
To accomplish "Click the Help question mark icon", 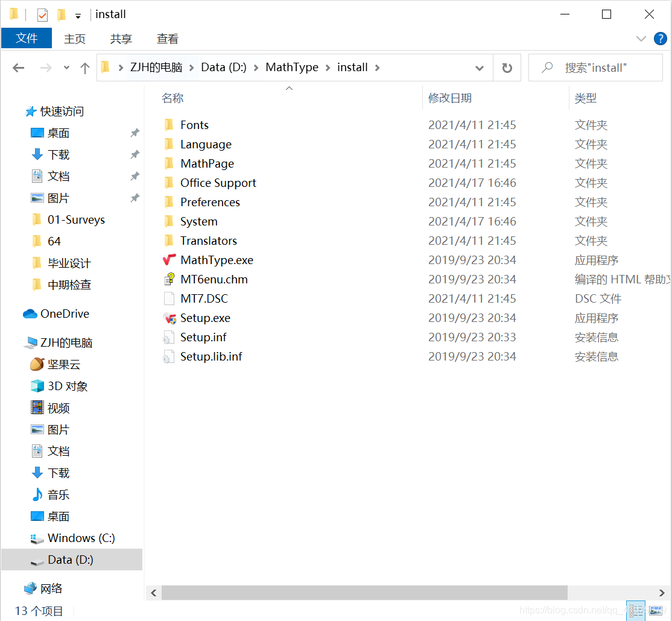I will coord(660,39).
